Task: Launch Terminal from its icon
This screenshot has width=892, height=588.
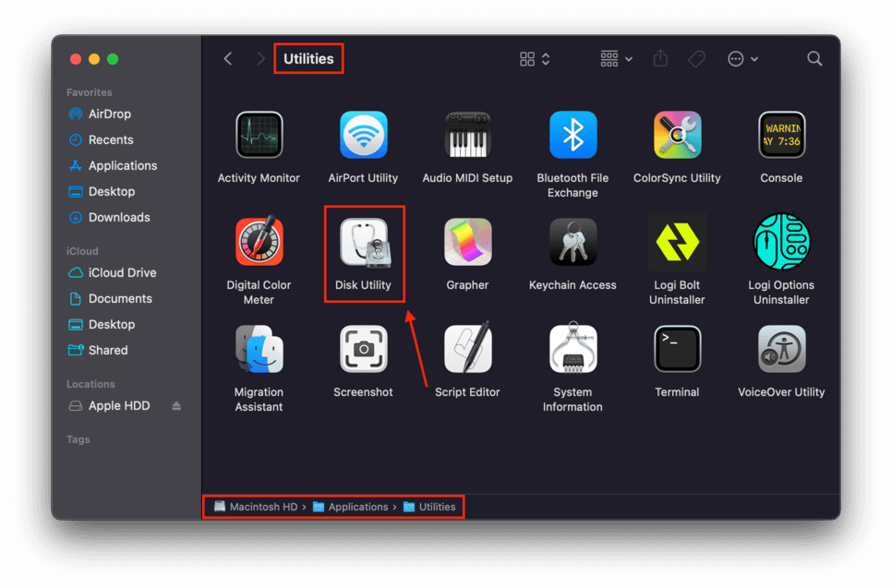Action: pyautogui.click(x=677, y=349)
